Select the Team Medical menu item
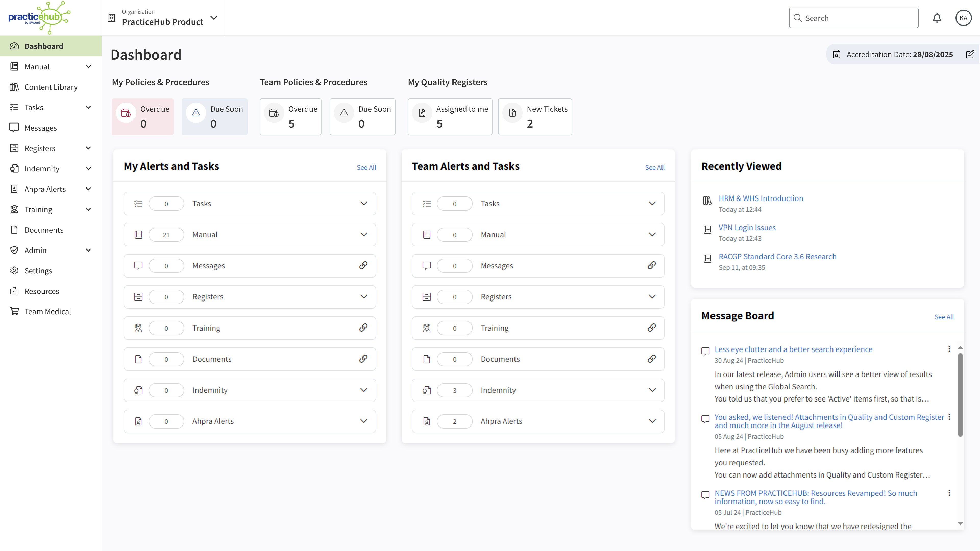 (48, 311)
